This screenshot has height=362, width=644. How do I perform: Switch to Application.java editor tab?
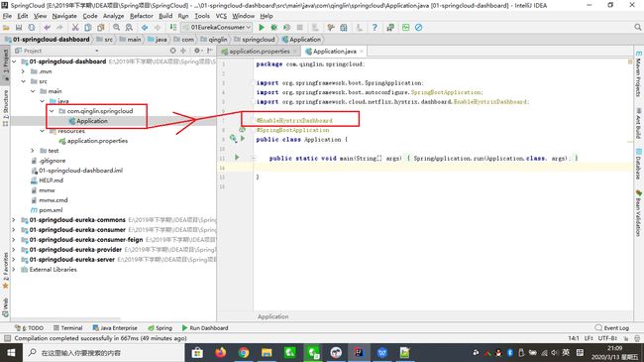point(334,51)
